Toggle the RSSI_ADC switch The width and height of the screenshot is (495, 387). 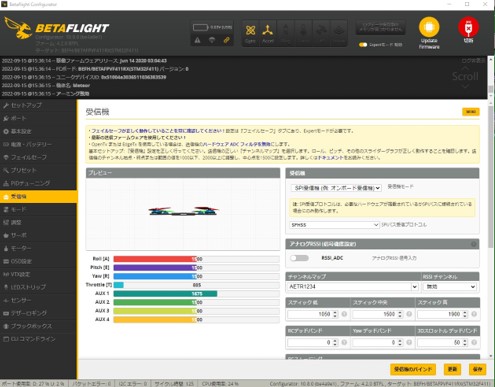299,258
